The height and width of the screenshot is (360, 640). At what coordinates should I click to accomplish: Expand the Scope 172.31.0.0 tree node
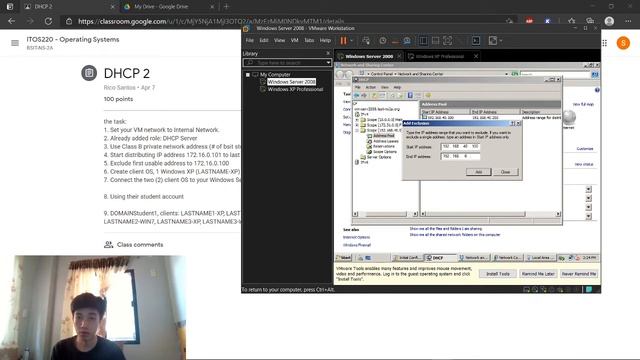[x=357, y=125]
